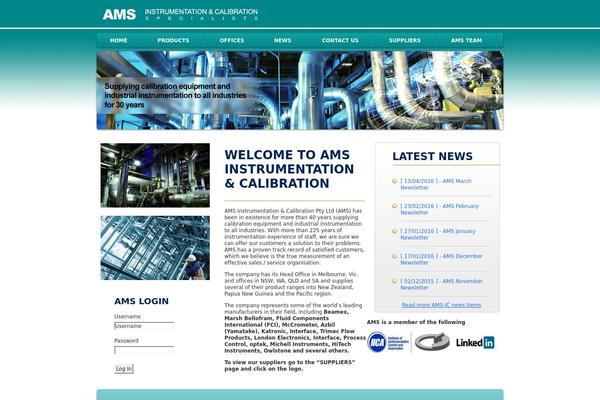Click the INSTRUMENTATION & CALIBRATION header tagline
This screenshot has height=400, width=600.
click(x=201, y=14)
